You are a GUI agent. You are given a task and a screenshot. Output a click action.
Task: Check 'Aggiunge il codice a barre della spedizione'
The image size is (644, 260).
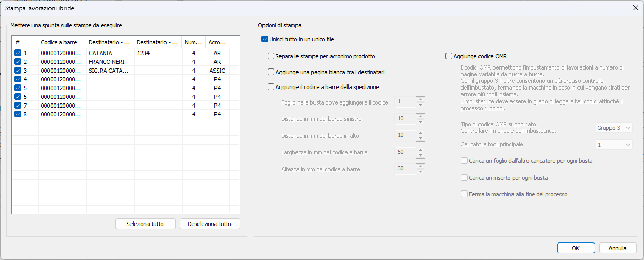pos(271,88)
